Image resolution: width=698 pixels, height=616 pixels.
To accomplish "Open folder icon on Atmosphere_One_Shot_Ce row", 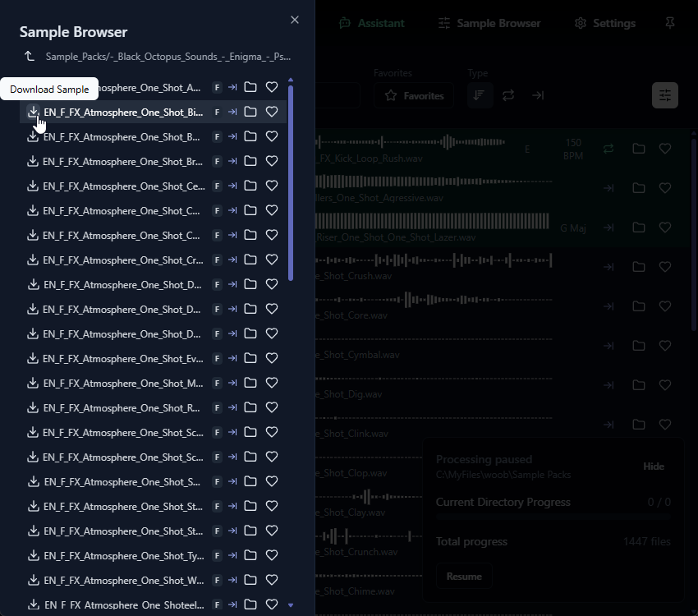I will coord(250,186).
